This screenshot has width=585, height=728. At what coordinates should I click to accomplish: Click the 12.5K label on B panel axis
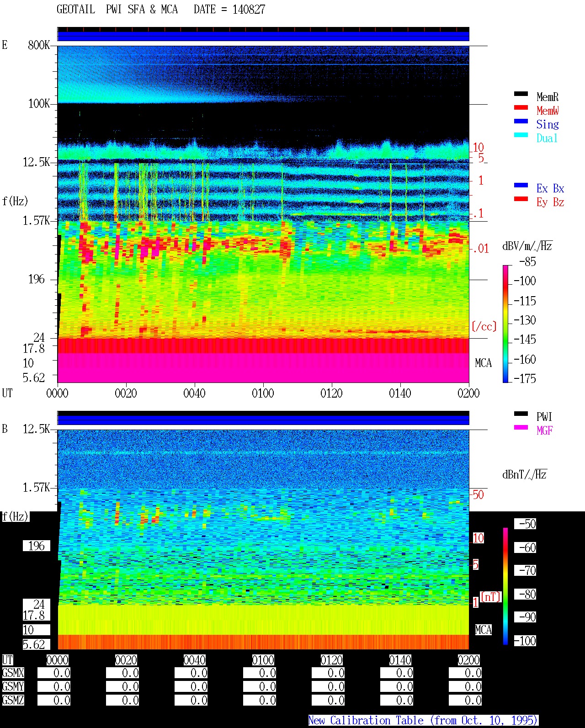coord(37,429)
